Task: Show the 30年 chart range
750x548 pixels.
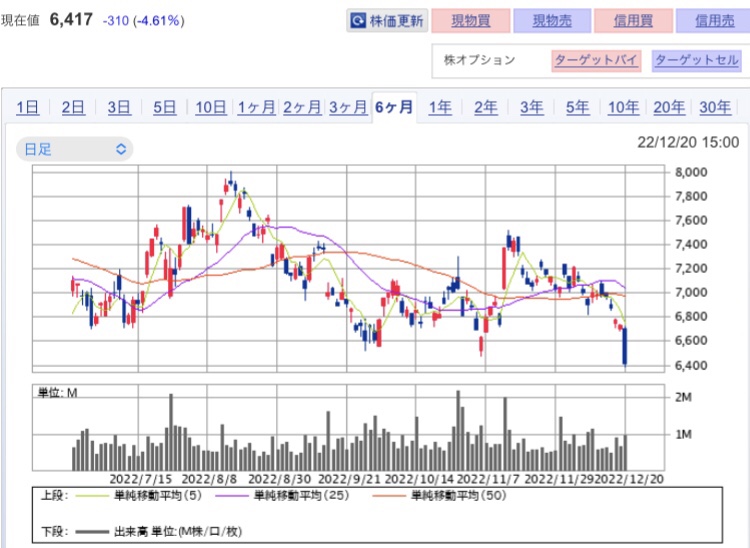Action: [x=715, y=107]
